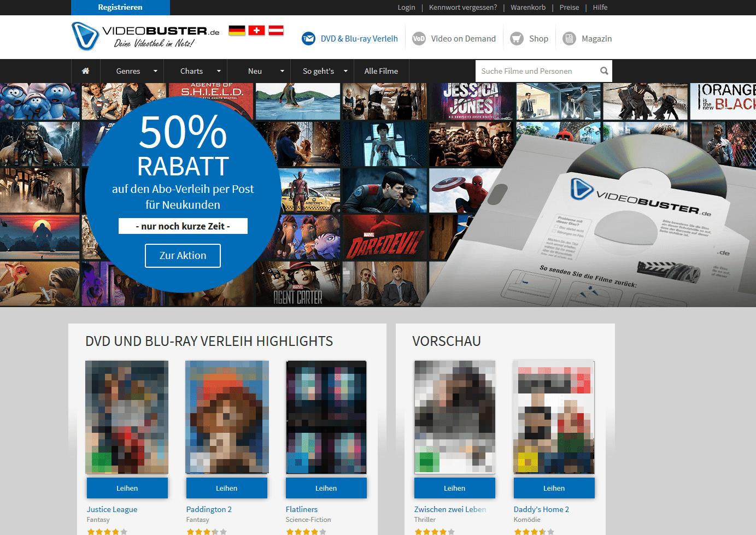Click Leihen button for Daddy's Home 2
The width and height of the screenshot is (756, 535).
pos(554,488)
